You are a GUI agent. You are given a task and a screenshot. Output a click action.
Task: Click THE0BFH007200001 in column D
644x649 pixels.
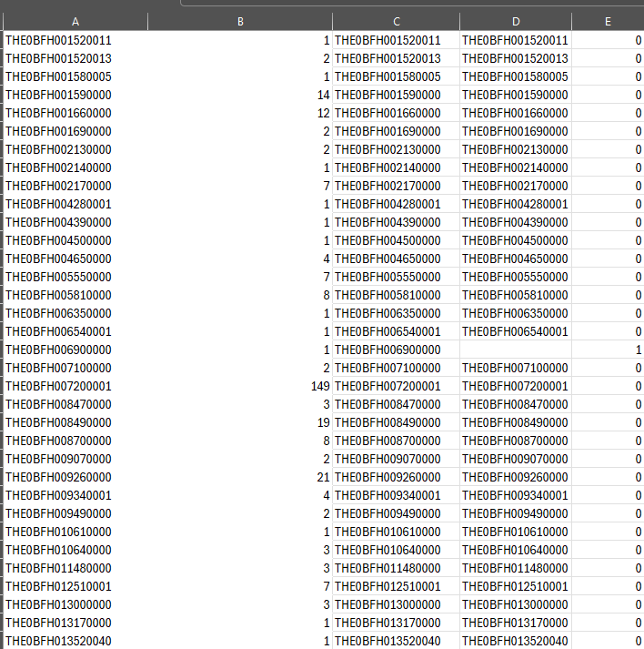pos(516,386)
